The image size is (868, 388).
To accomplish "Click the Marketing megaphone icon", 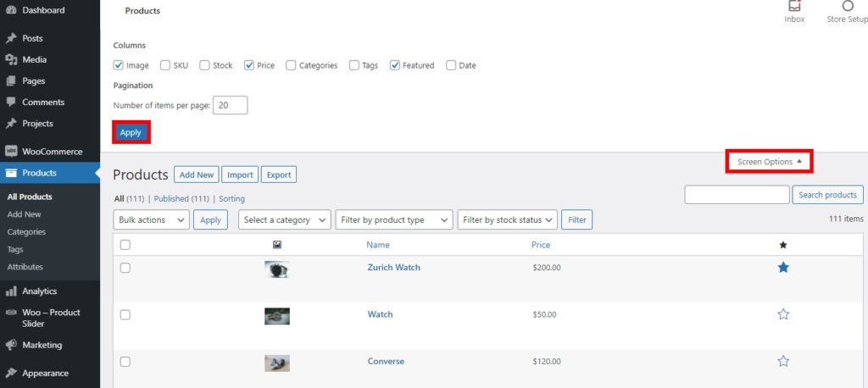I will click(x=11, y=345).
